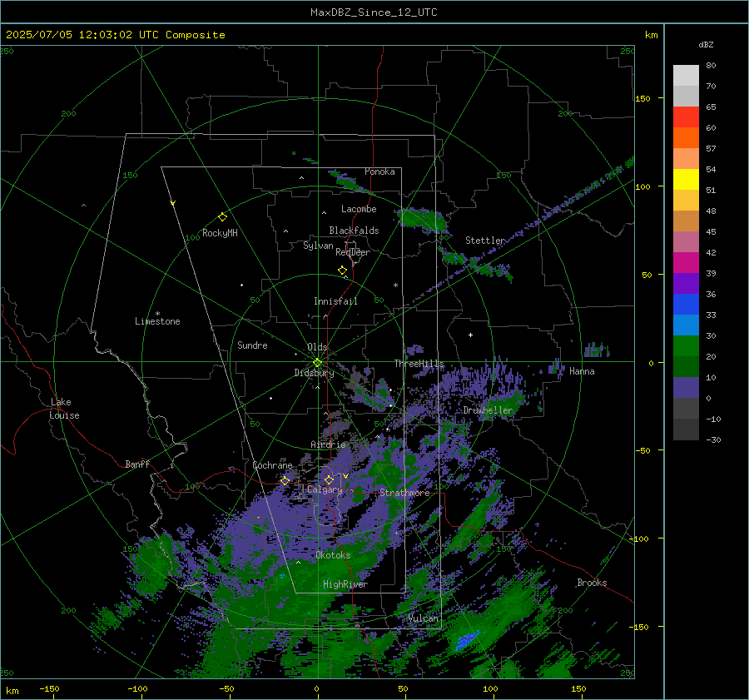Click the Blackfalds city label
Viewport: 749px width, 700px height.
click(x=354, y=231)
